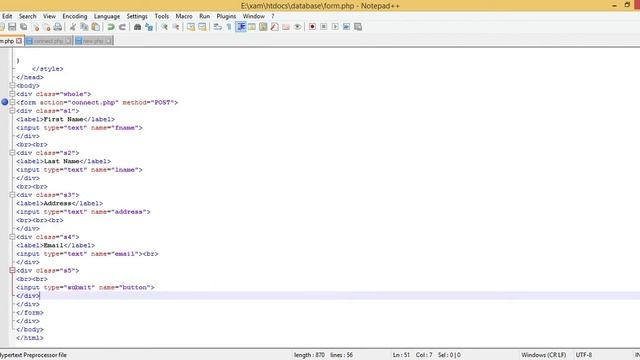This screenshot has width=640, height=360.
Task: Click the 'Windows (CR LF)' status bar entry
Action: 544,355
